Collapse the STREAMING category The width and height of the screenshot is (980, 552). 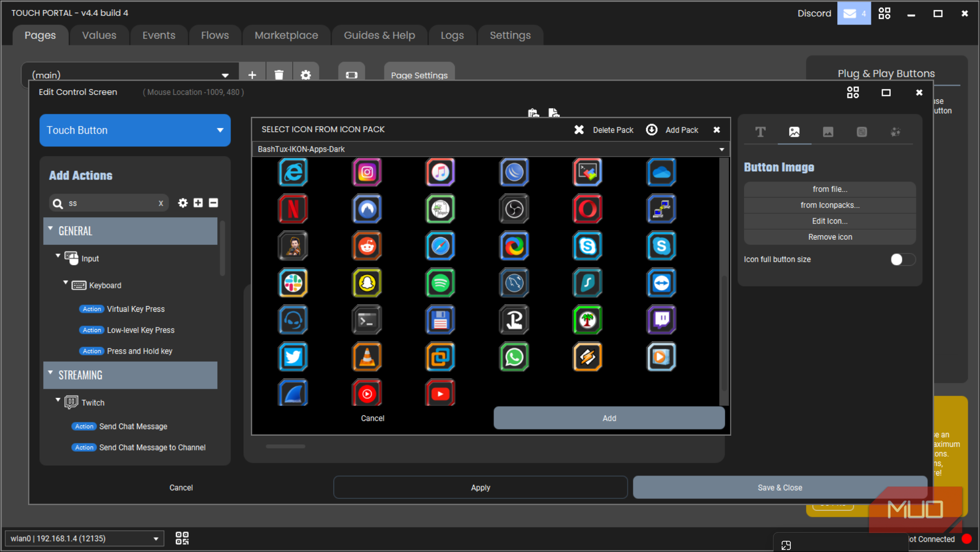pyautogui.click(x=50, y=373)
